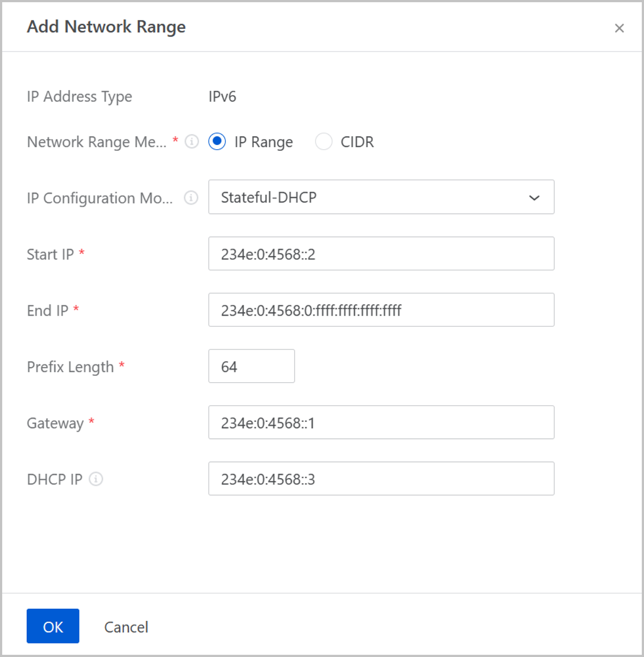
Task: Click the IPv6 address type value
Action: tap(222, 97)
